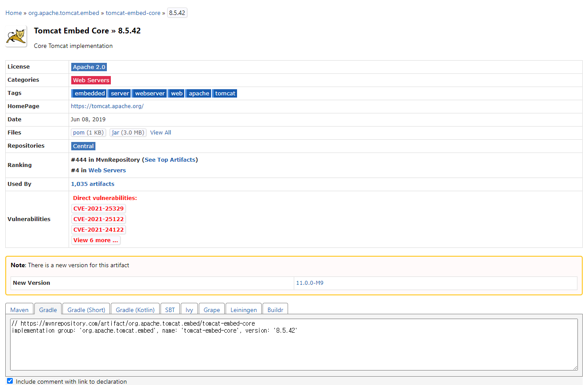Click the Jun 08, 2019 date value
Image resolution: width=588 pixels, height=385 pixels.
88,119
